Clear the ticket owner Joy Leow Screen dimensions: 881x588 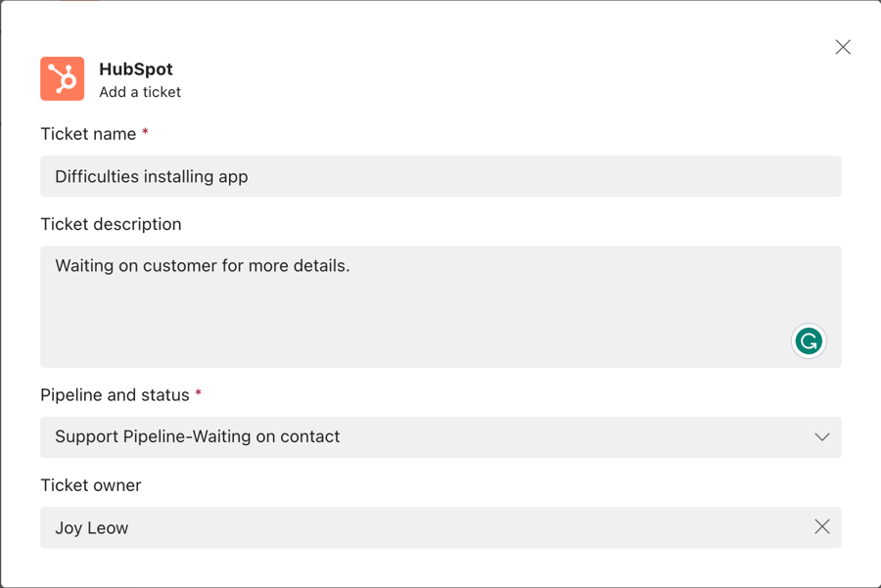[822, 526]
